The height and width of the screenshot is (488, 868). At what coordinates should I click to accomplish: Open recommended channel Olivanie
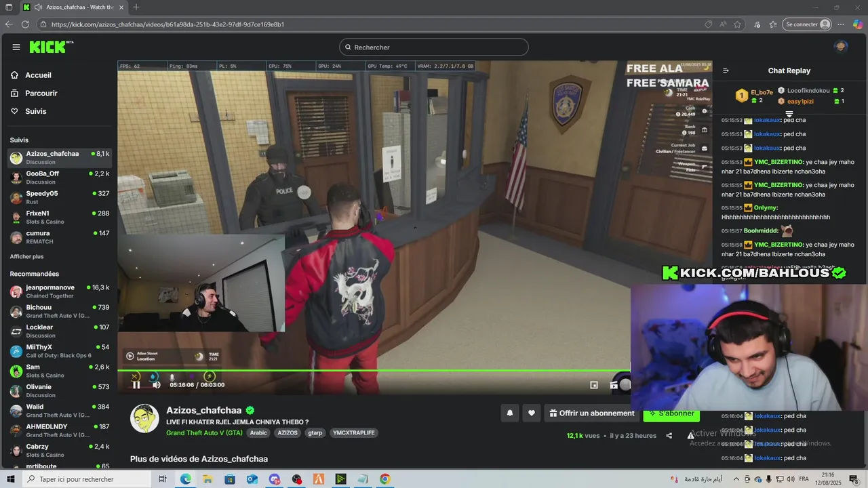click(x=60, y=390)
